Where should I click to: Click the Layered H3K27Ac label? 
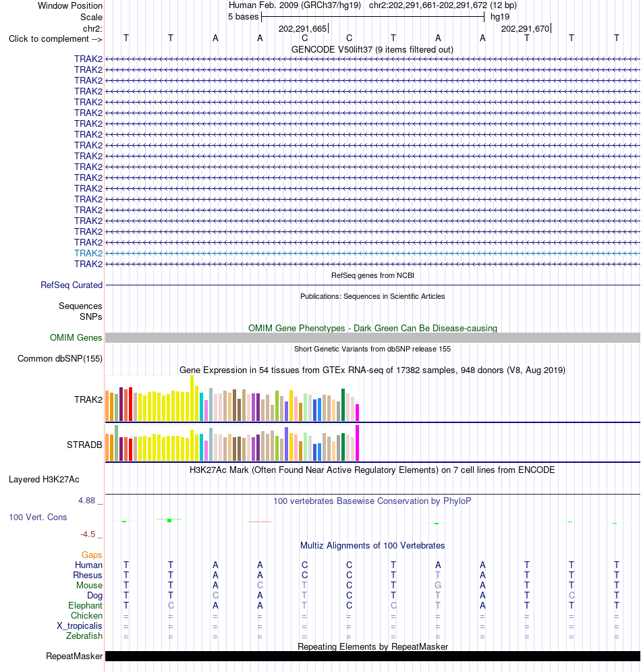44,480
